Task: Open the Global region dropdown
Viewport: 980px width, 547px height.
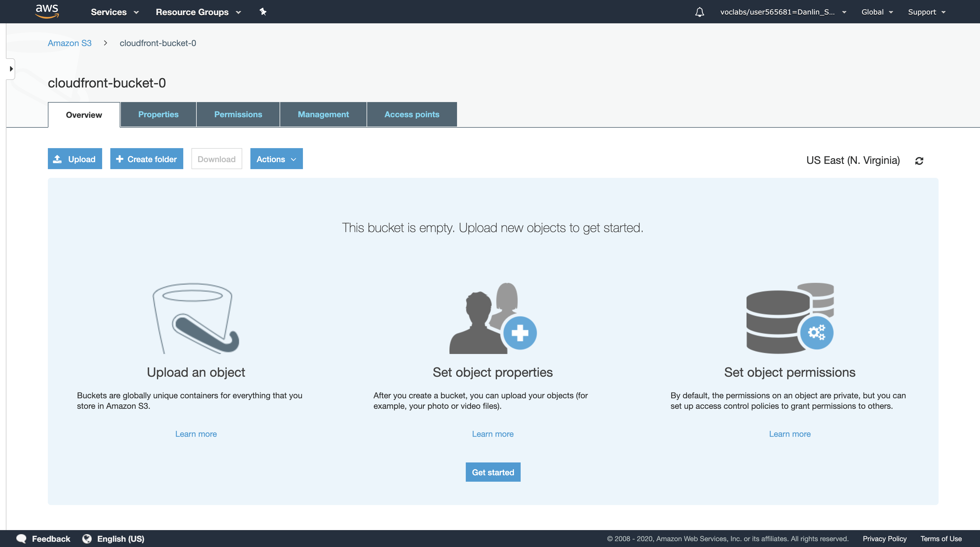Action: pyautogui.click(x=876, y=12)
